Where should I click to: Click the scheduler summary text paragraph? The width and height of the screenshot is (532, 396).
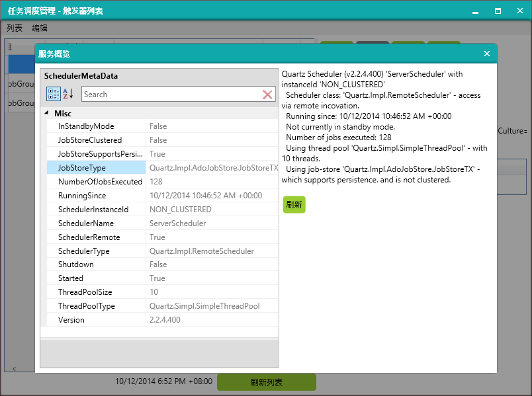point(384,127)
